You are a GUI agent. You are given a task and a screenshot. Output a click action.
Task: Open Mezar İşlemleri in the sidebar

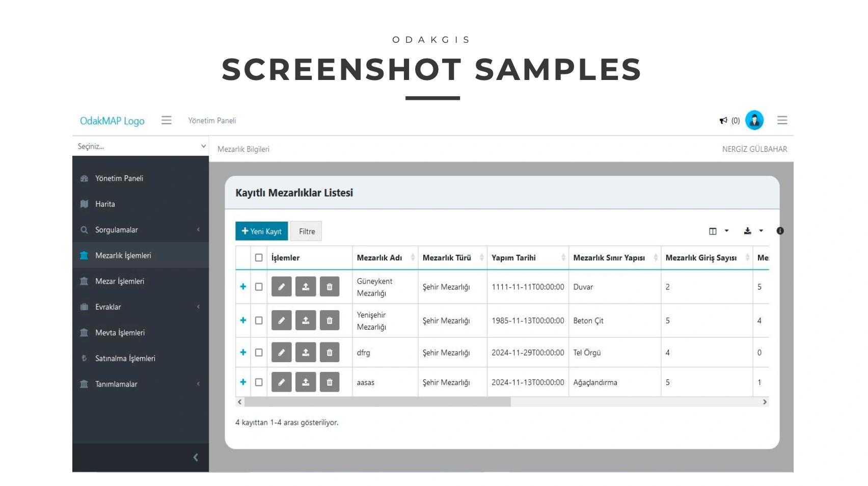[120, 281]
